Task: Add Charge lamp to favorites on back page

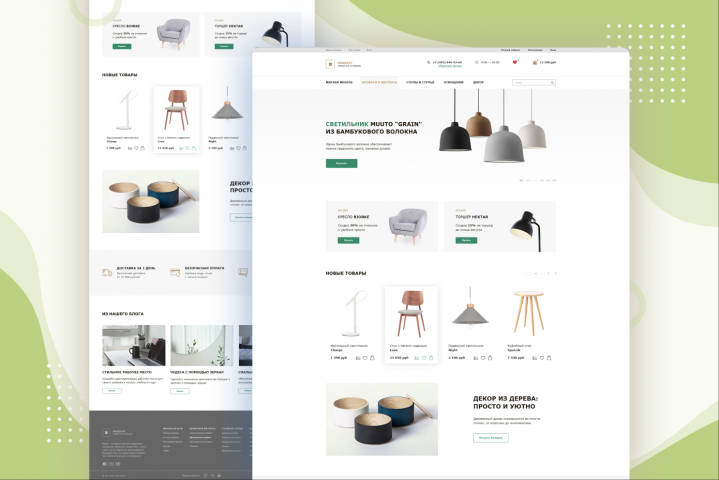Action: pyautogui.click(x=136, y=148)
